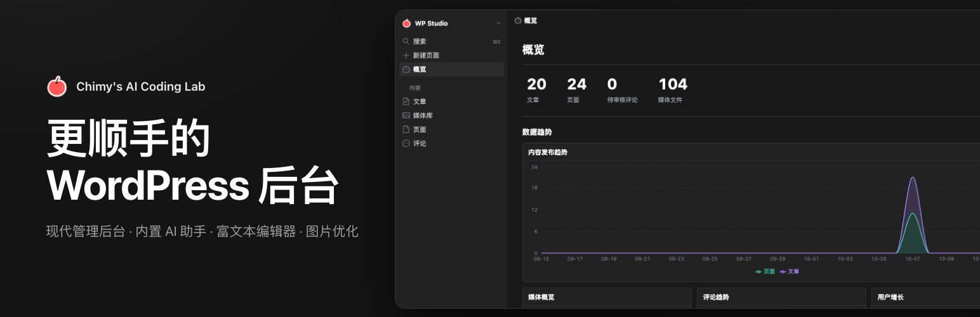The height and width of the screenshot is (317, 980).
Task: Click the breadcrumb 概览 icon in top bar
Action: (518, 20)
